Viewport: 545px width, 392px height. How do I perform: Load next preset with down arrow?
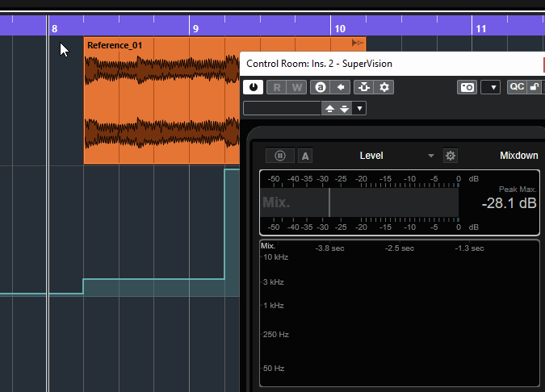point(345,109)
